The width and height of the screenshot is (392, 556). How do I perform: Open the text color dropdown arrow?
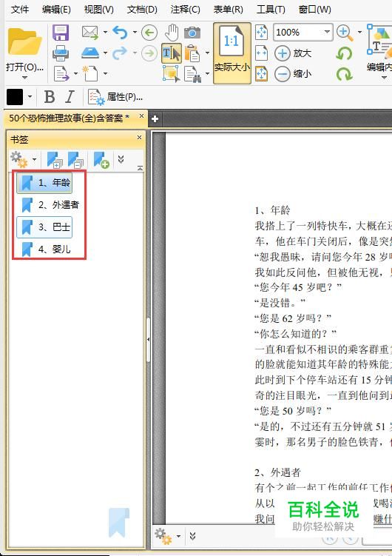tap(30, 96)
